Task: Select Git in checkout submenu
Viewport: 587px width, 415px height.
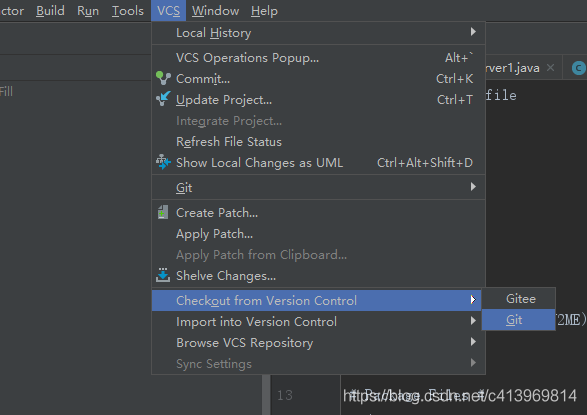Action: (518, 320)
